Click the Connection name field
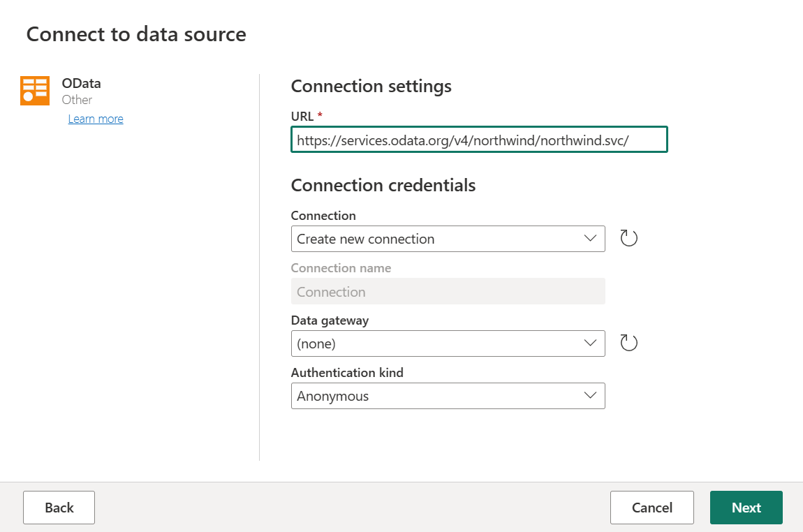The height and width of the screenshot is (532, 803). pos(448,291)
